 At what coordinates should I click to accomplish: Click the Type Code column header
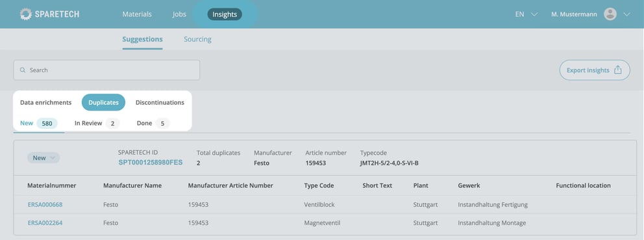(319, 185)
